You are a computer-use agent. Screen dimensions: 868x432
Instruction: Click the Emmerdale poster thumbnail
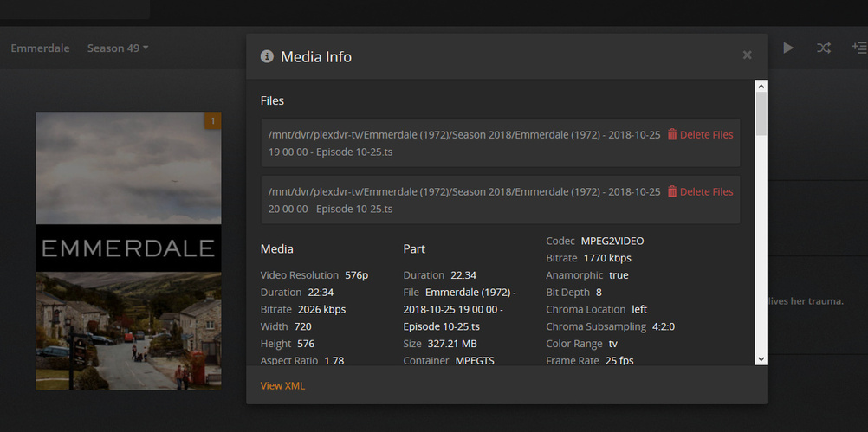click(128, 250)
